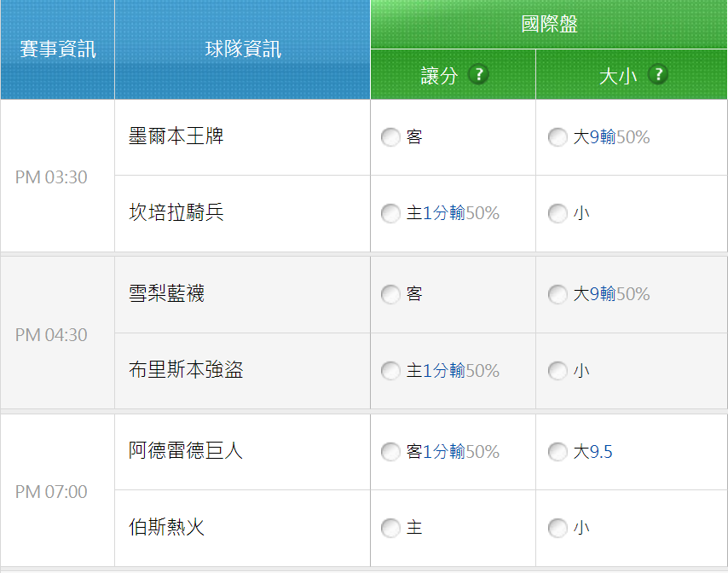Click the 讓分 column header text
This screenshot has height=573, width=728.
[439, 75]
